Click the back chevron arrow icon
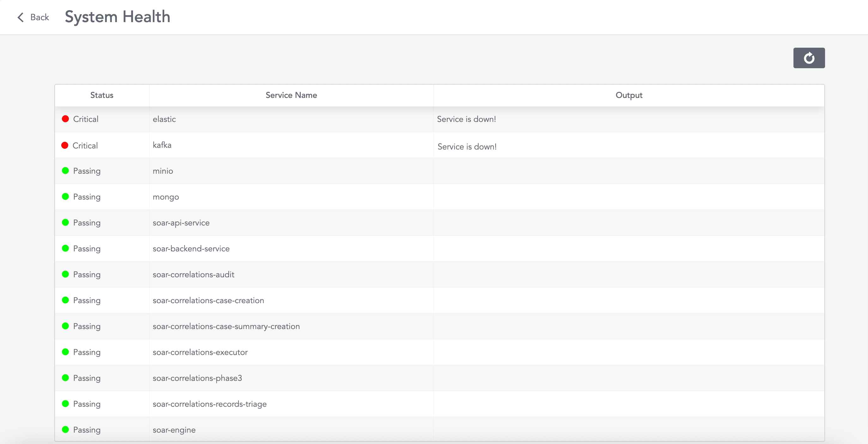The image size is (868, 444). point(20,17)
